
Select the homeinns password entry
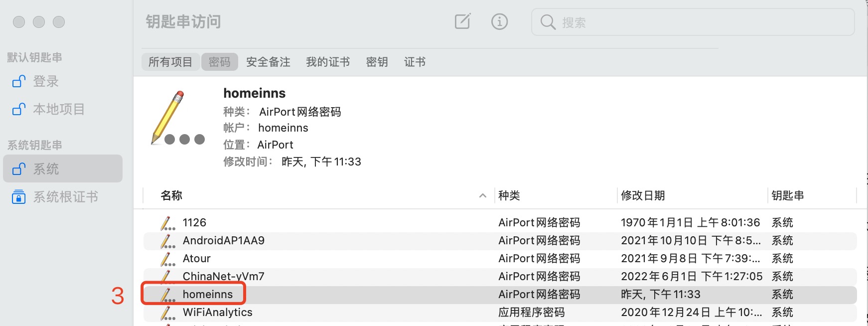pos(500,294)
